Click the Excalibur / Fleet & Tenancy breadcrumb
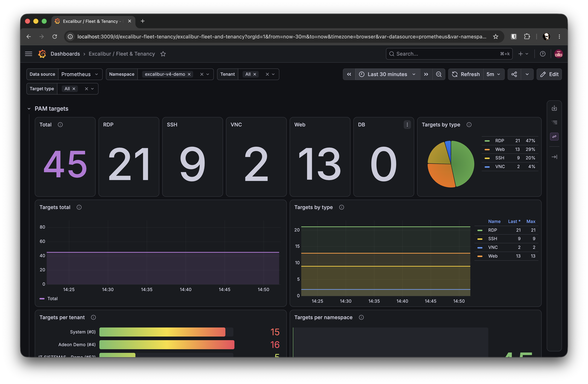 click(x=122, y=54)
